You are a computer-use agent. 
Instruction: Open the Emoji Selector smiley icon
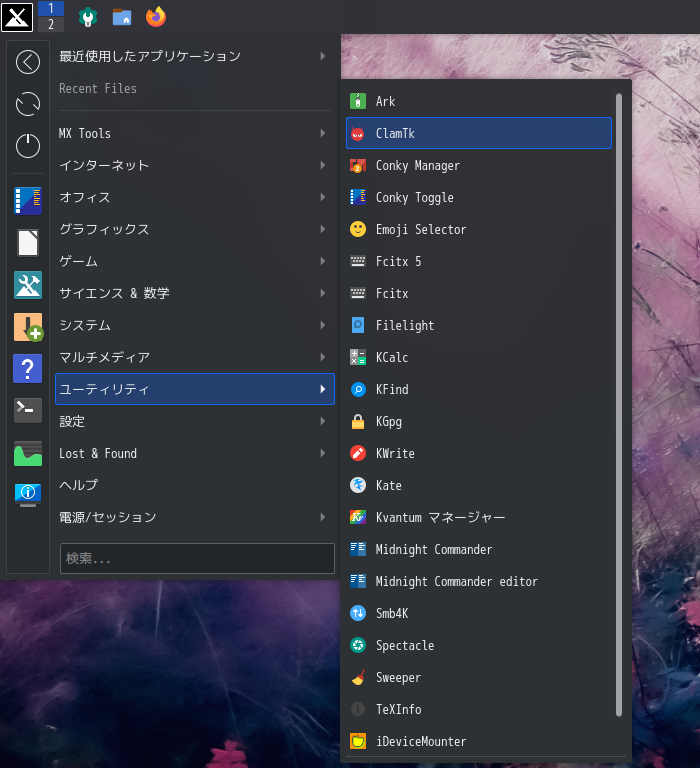click(358, 229)
